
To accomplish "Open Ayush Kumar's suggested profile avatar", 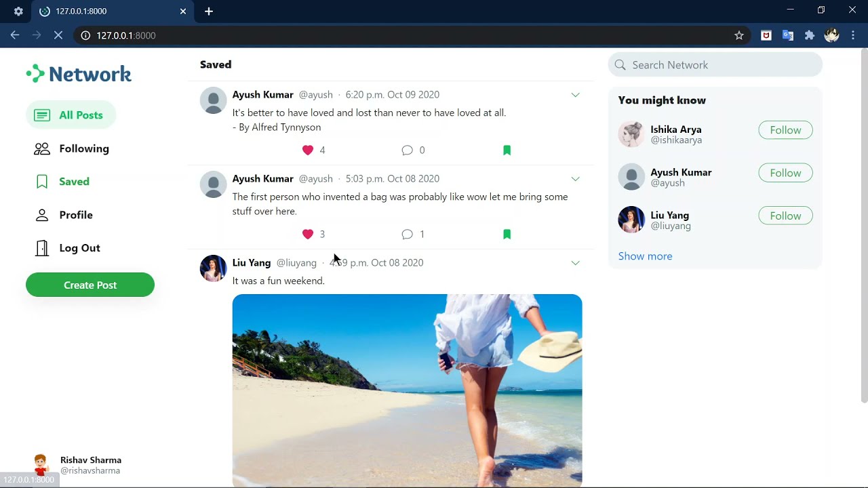I will tap(631, 177).
